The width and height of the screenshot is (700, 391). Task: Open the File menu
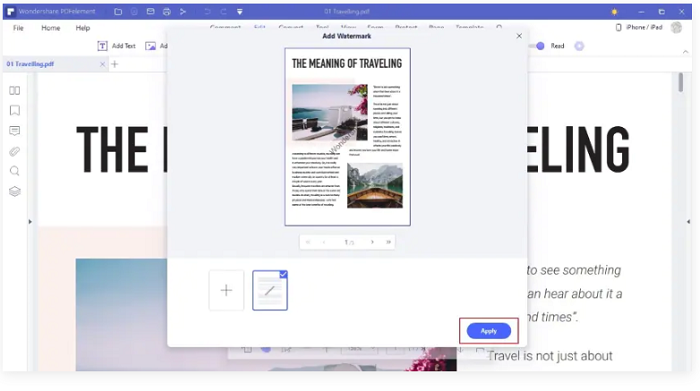[18, 28]
